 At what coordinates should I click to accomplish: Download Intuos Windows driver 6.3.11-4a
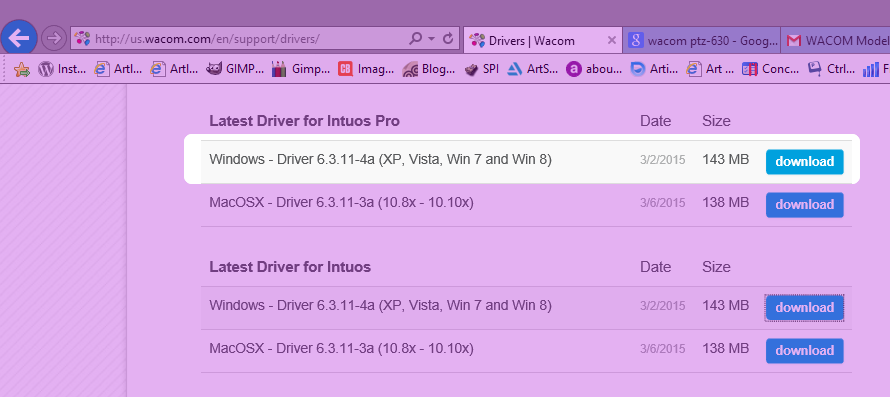pyautogui.click(x=804, y=308)
